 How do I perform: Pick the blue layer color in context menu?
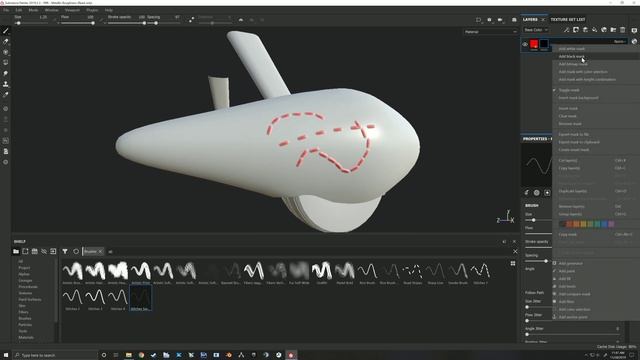[x=604, y=224]
